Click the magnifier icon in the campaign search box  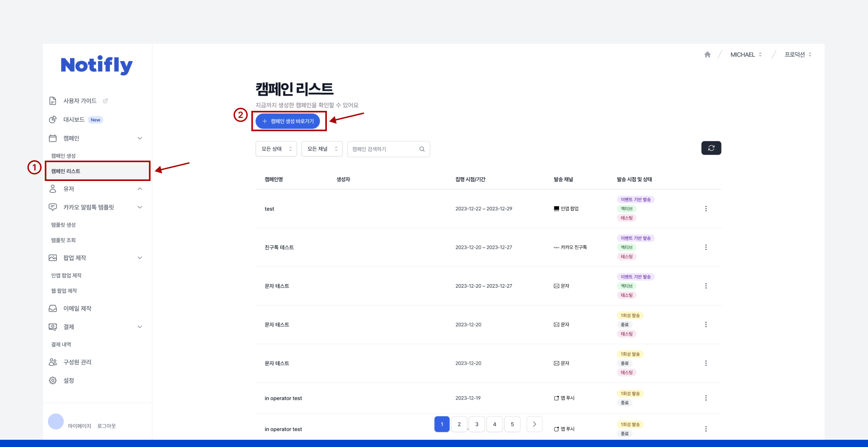422,149
